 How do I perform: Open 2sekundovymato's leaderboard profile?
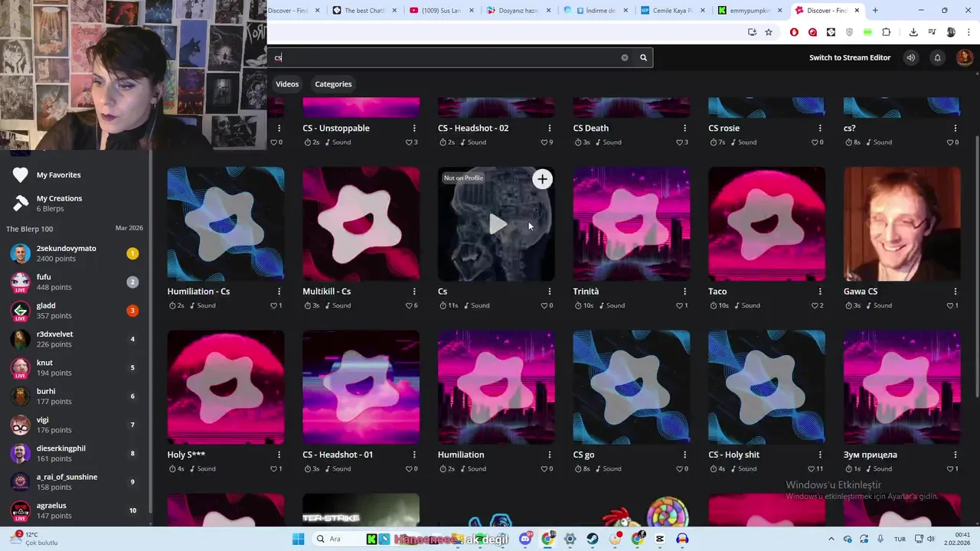74,253
